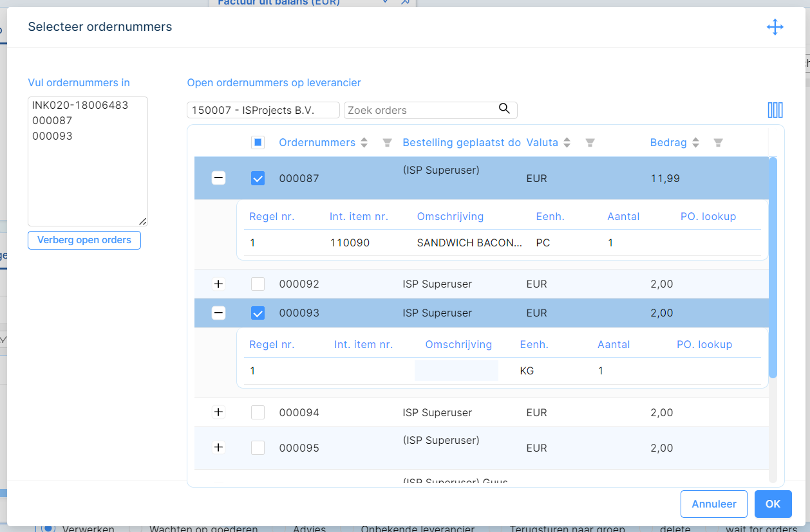Viewport: 810px width, 532px height.
Task: Click order number 000093 cell
Action: pyautogui.click(x=299, y=313)
